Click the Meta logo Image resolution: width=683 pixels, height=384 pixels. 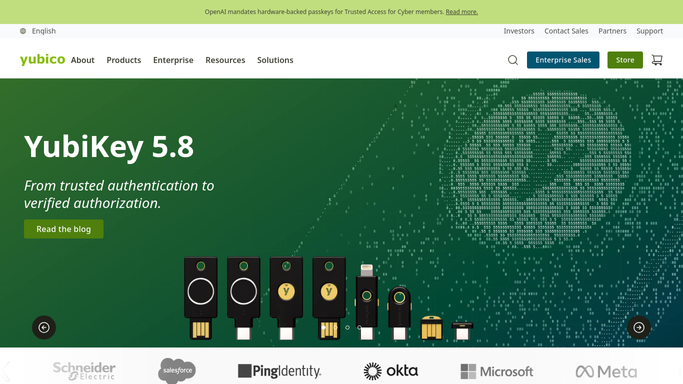(x=606, y=371)
